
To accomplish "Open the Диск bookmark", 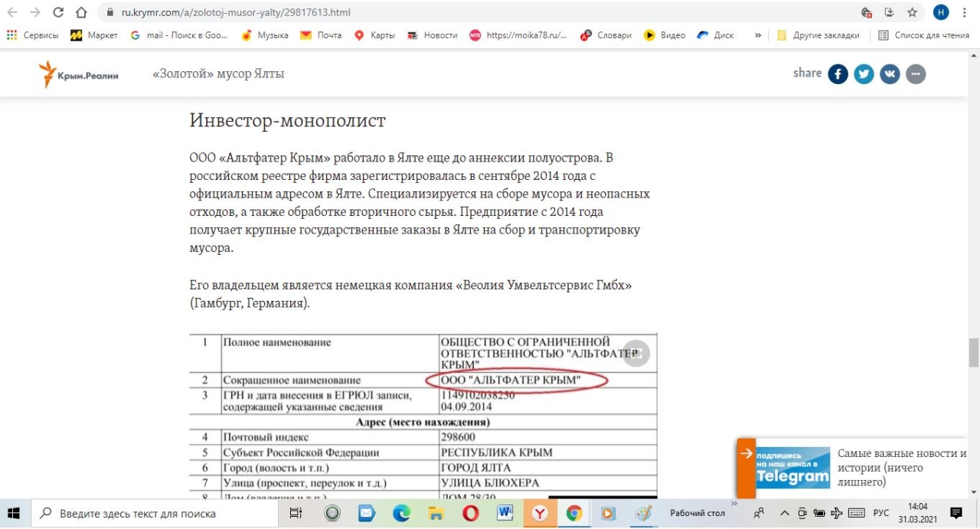I will (x=716, y=35).
